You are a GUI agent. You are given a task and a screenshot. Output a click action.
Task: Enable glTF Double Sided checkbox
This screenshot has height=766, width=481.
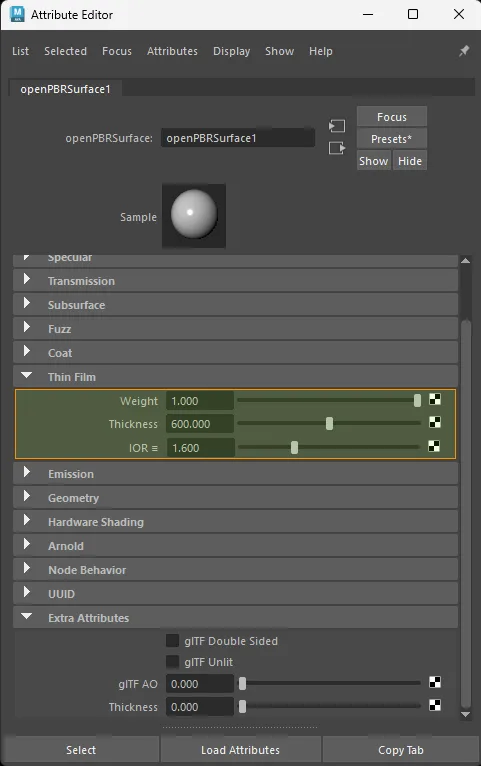click(172, 640)
